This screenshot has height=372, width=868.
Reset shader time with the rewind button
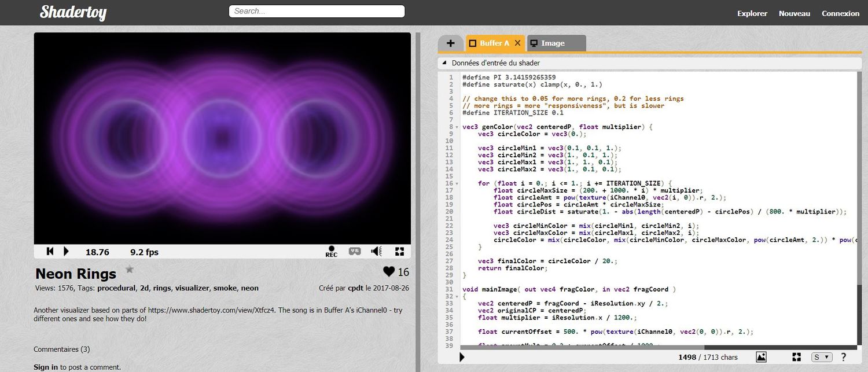tap(50, 251)
